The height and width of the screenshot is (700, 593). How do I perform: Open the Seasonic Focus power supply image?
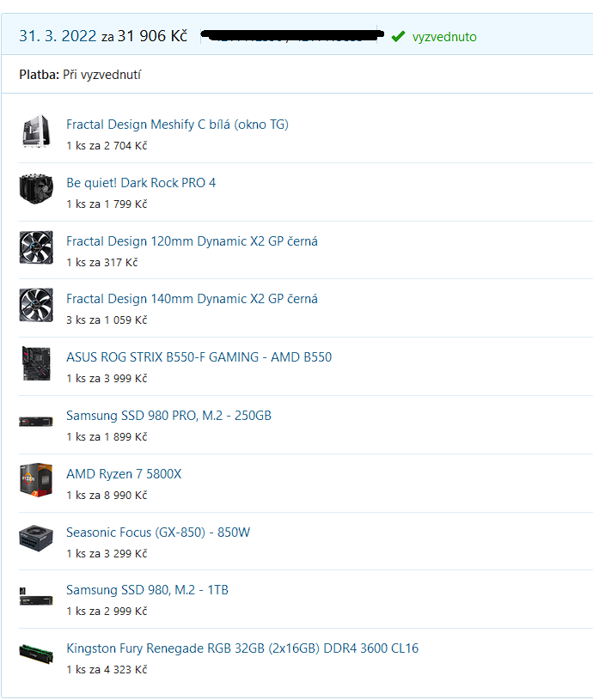(x=36, y=539)
